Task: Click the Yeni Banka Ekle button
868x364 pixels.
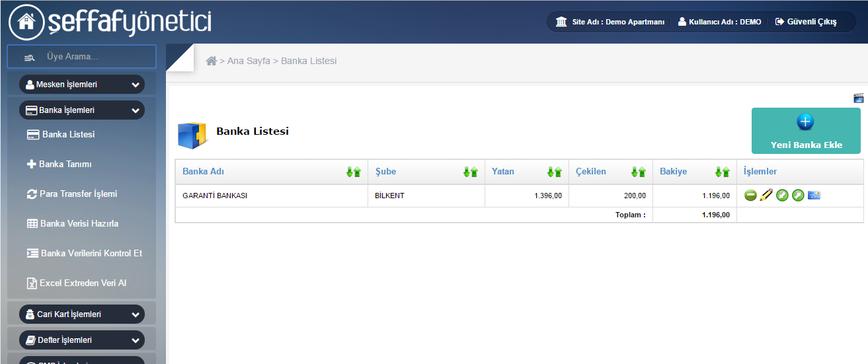Action: point(806,131)
